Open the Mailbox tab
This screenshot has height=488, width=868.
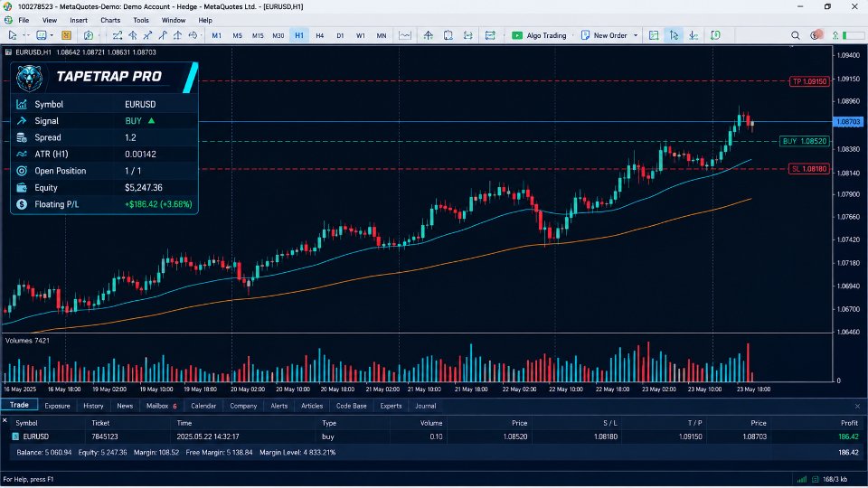click(161, 406)
